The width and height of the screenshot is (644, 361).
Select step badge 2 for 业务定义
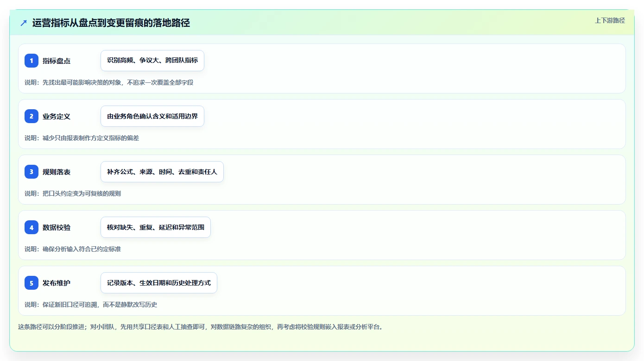coord(32,116)
